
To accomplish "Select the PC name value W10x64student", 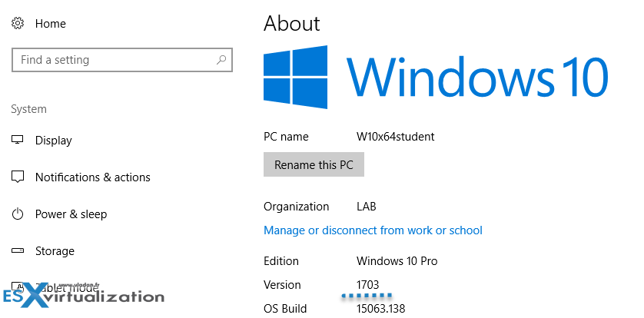I will [x=395, y=137].
